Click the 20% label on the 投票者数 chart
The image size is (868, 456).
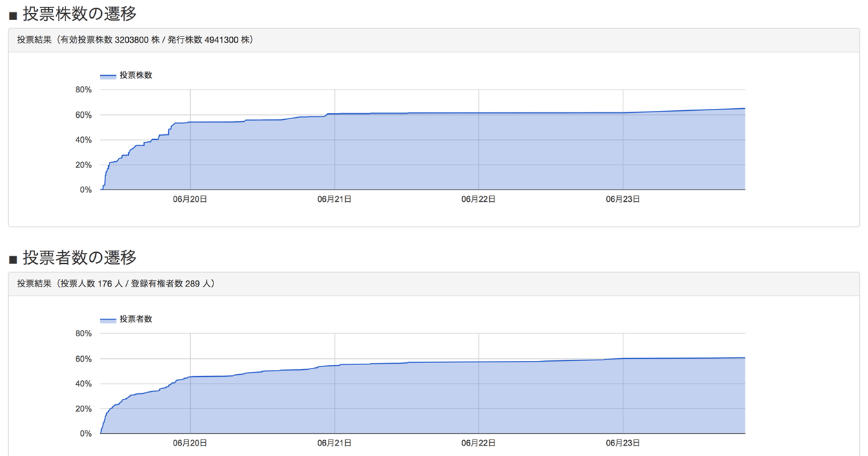click(83, 409)
